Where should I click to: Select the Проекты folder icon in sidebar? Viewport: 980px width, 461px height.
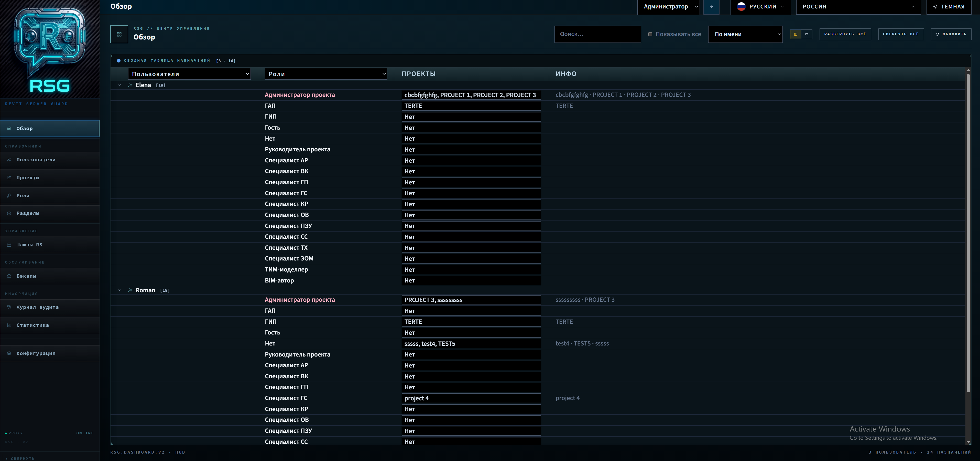click(9, 177)
